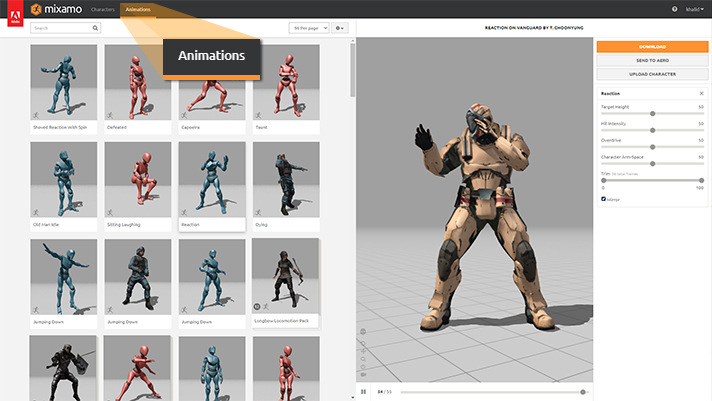Adjust the Target Height slider

(x=653, y=114)
